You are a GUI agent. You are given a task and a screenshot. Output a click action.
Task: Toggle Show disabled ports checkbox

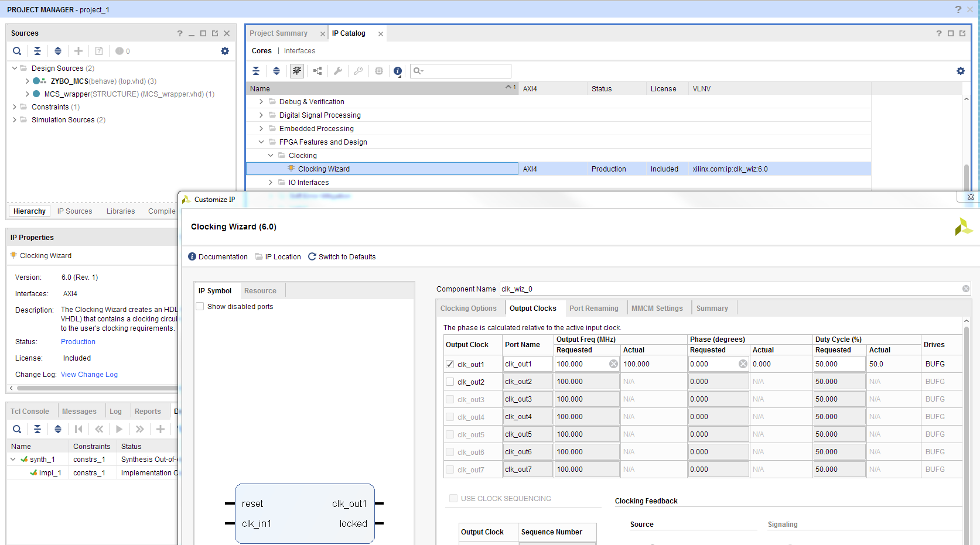tap(200, 306)
